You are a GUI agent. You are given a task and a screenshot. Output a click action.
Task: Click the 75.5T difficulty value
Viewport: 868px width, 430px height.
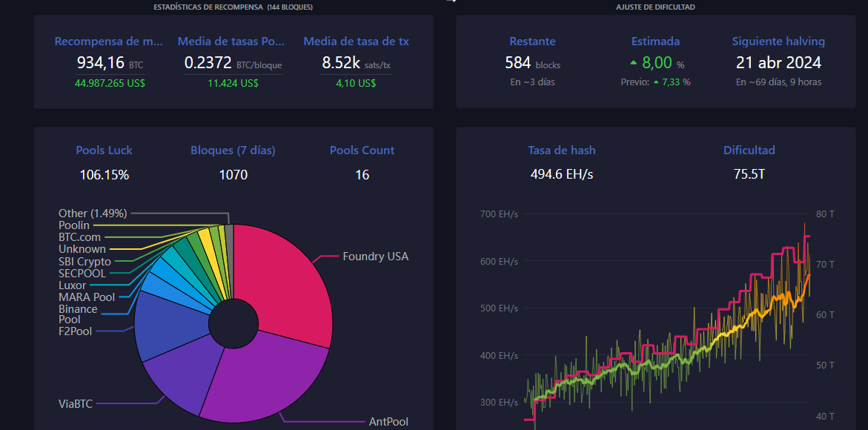click(x=749, y=175)
